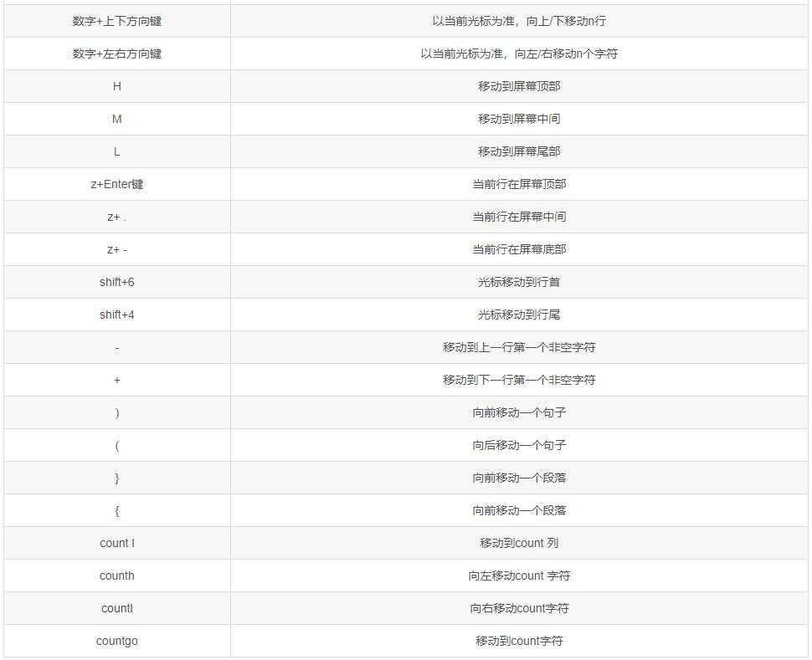
Task: Click the z+ . shortcut cell
Action: 116,217
